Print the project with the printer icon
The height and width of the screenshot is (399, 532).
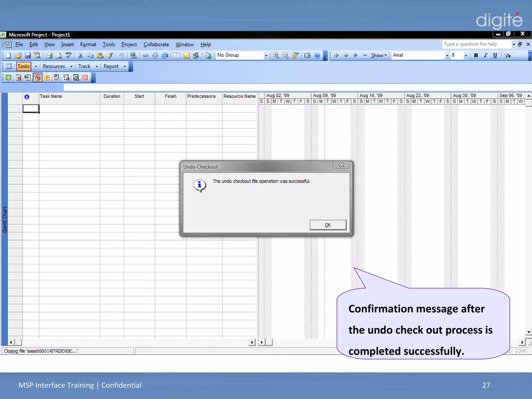pyautogui.click(x=49, y=55)
